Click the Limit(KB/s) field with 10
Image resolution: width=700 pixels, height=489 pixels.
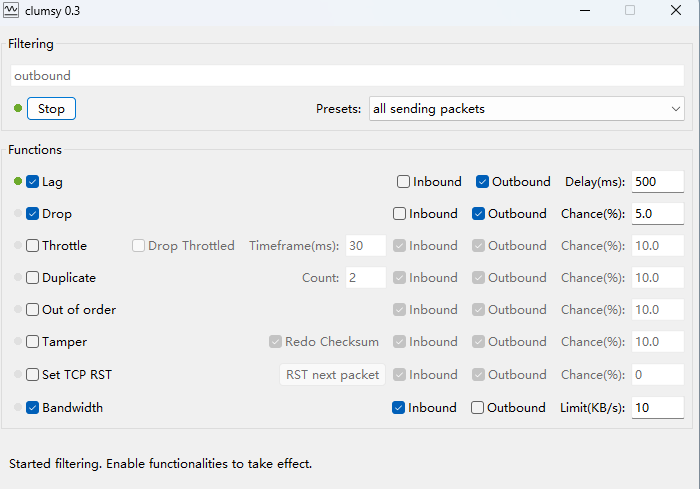tap(658, 408)
